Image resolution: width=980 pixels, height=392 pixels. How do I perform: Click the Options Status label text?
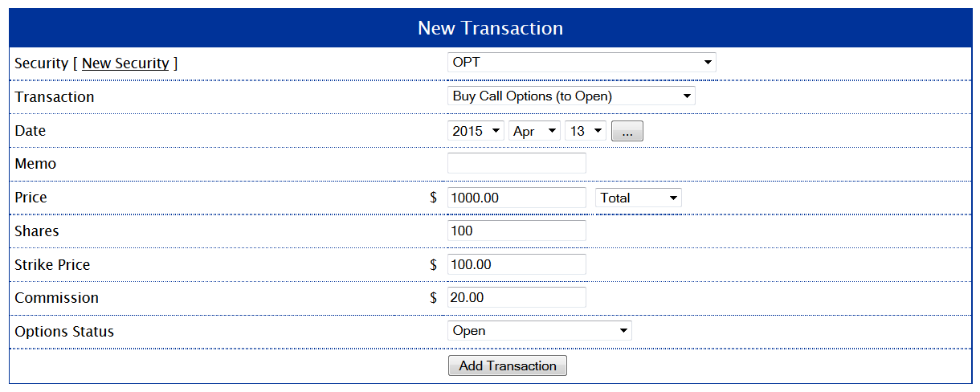coord(64,332)
